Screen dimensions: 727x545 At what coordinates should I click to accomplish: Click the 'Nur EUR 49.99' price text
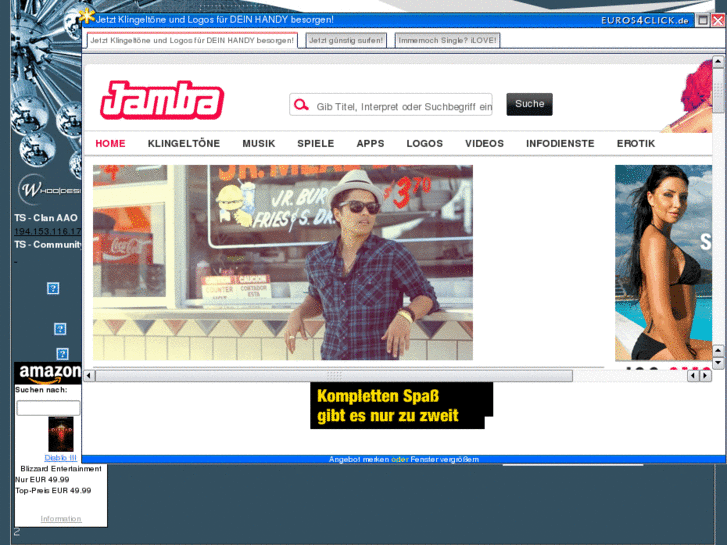point(42,480)
